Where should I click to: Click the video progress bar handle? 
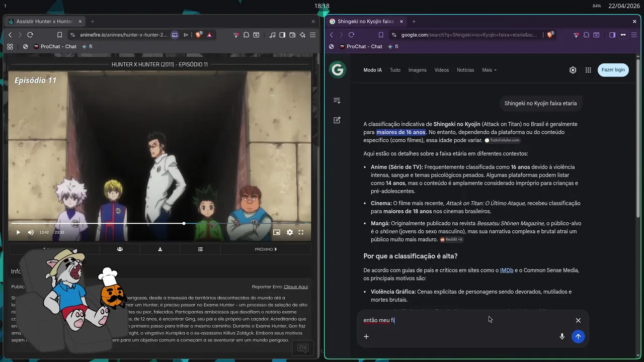click(x=184, y=223)
